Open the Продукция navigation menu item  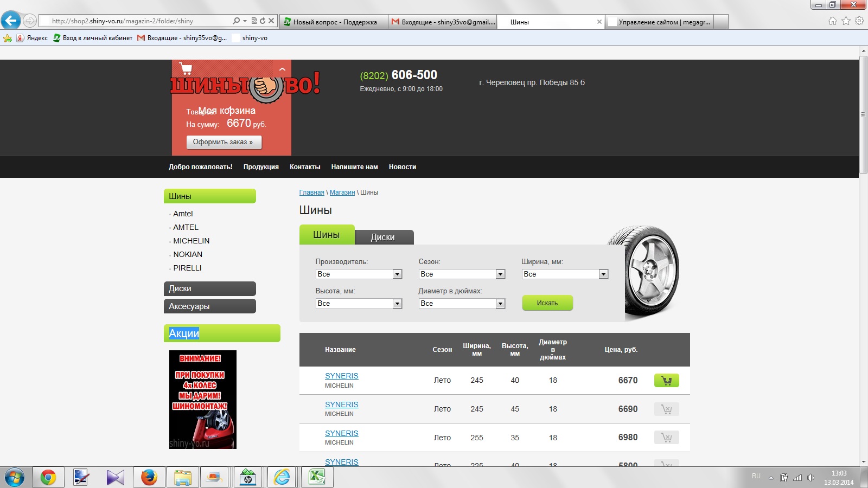[x=261, y=167]
